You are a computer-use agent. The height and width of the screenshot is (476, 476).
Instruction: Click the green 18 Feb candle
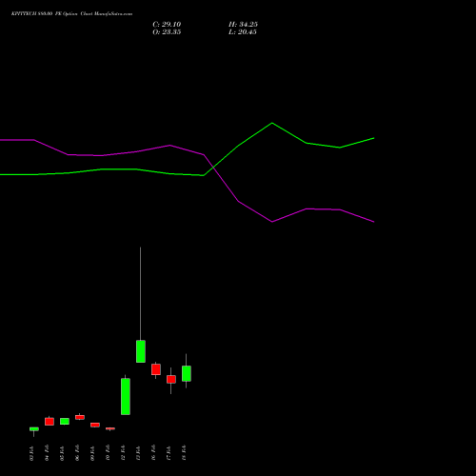coord(187,373)
